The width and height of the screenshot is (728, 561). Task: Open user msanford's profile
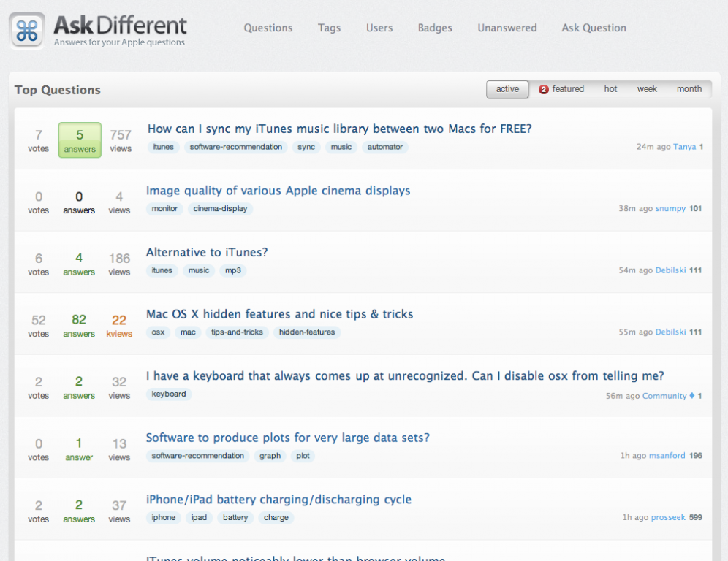coord(667,456)
